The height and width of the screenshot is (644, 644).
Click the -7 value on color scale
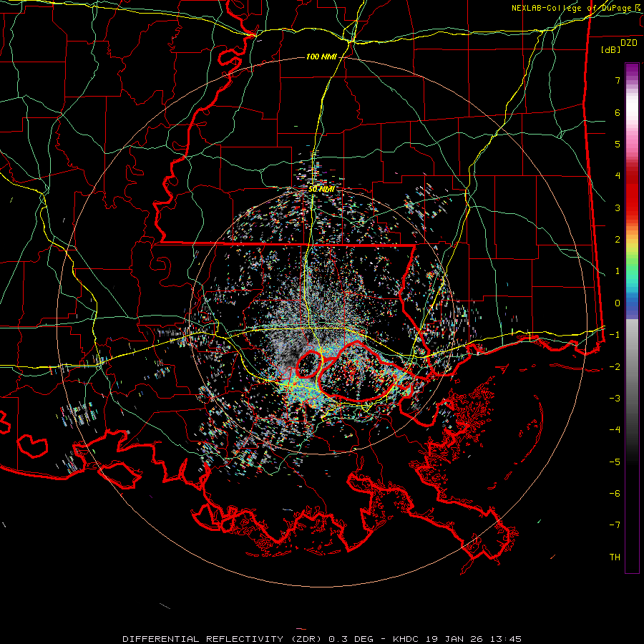pos(615,525)
